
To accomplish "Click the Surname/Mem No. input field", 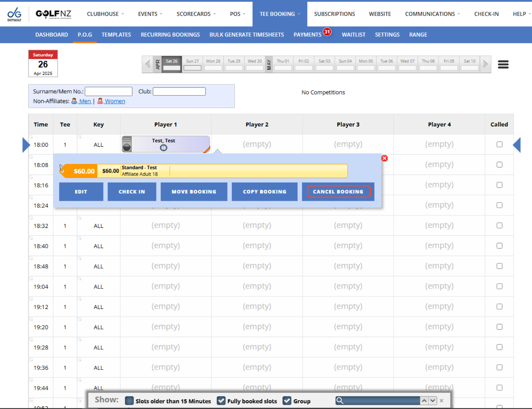I will [x=108, y=92].
